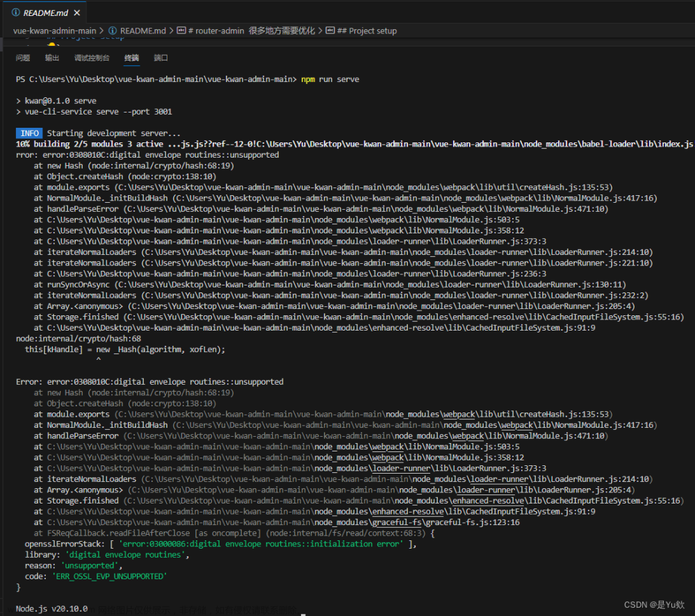Open createHash.js:135:53 path in first stack trace
The height and width of the screenshot is (616, 695).
tap(364, 188)
